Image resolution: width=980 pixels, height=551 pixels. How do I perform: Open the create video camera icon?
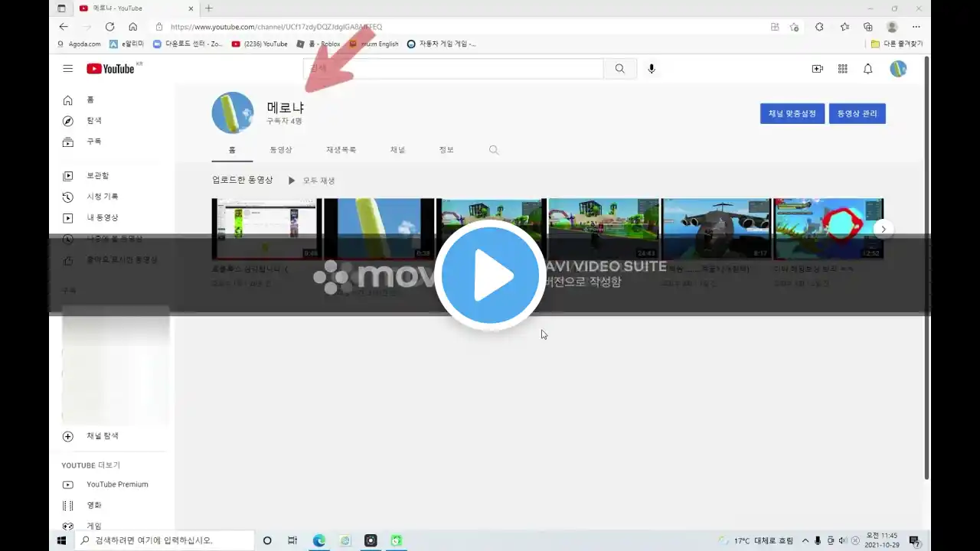click(x=817, y=69)
